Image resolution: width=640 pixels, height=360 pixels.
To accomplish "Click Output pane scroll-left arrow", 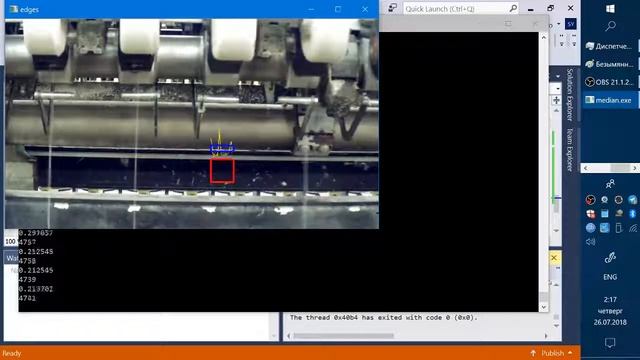I will pos(289,336).
